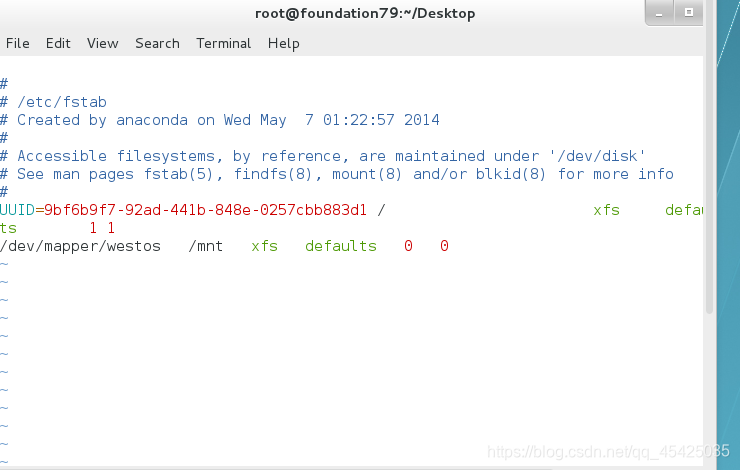Click the UUID keyword text

pyautogui.click(x=17, y=210)
